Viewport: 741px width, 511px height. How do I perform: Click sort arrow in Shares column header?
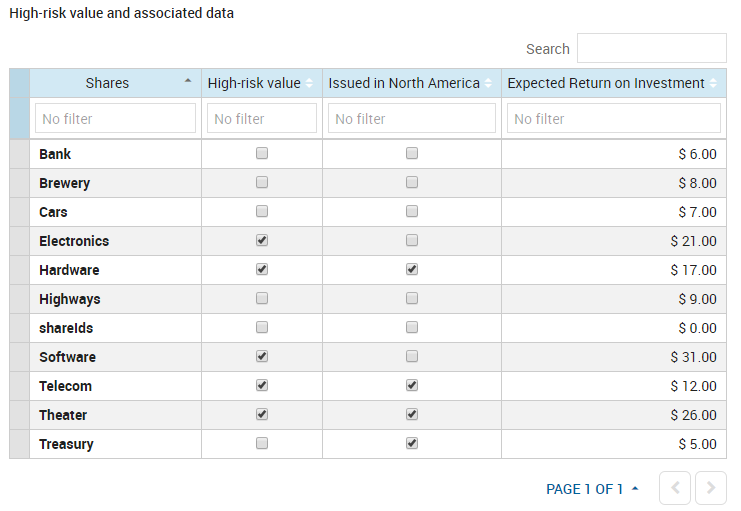coord(188,83)
